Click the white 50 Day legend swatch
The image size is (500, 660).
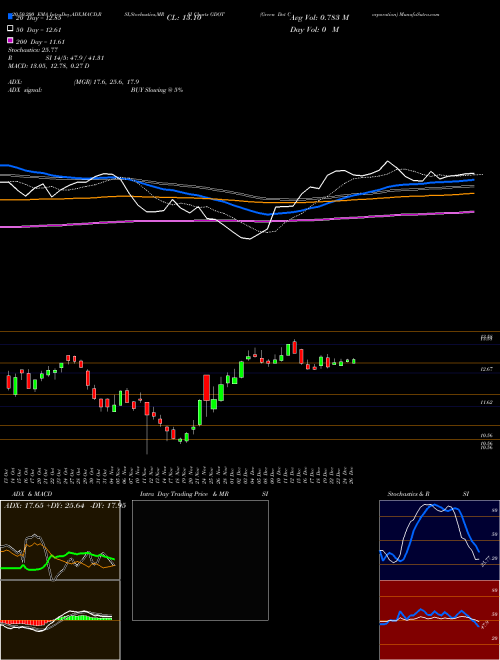click(x=10, y=29)
